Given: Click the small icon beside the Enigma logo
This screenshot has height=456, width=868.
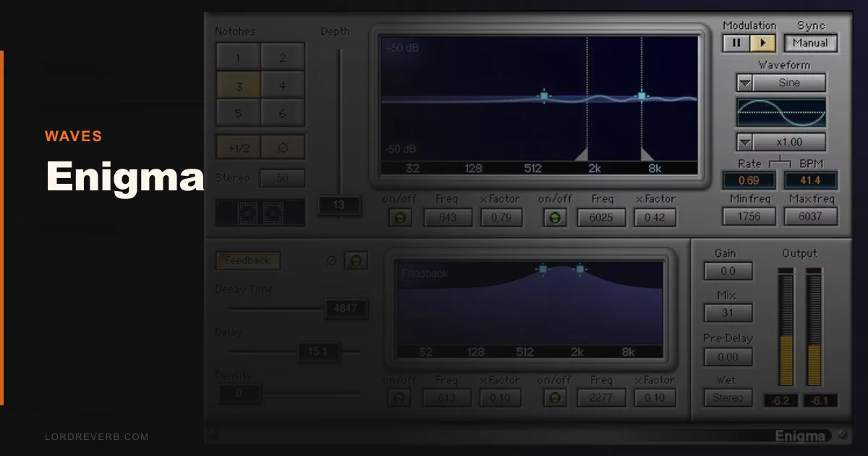Looking at the screenshot, I should pos(843,435).
